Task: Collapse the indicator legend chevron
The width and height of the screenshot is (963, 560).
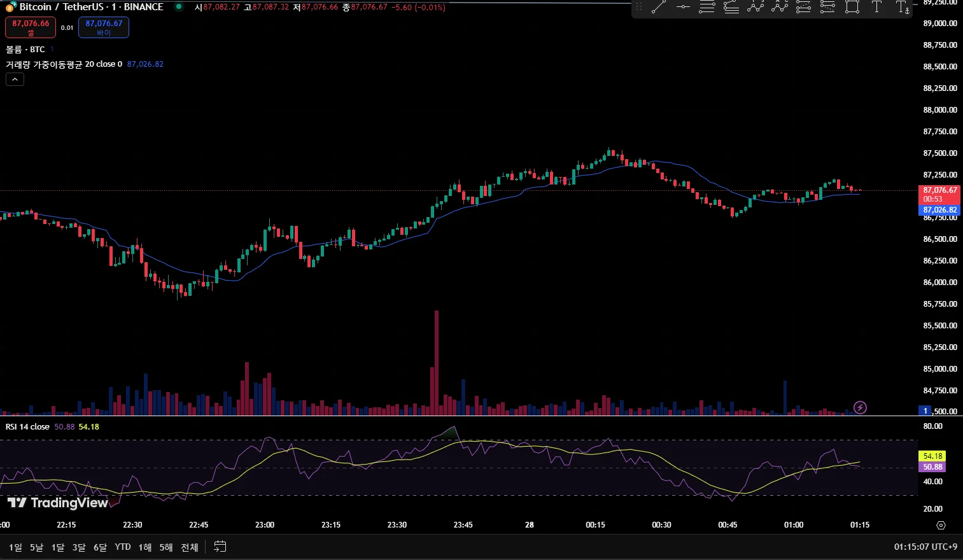Action: click(15, 80)
